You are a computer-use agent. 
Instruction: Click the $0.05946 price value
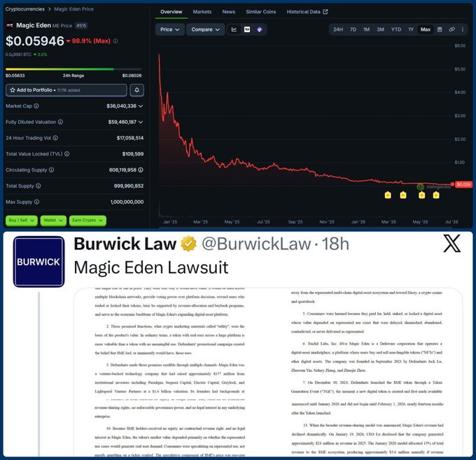35,41
